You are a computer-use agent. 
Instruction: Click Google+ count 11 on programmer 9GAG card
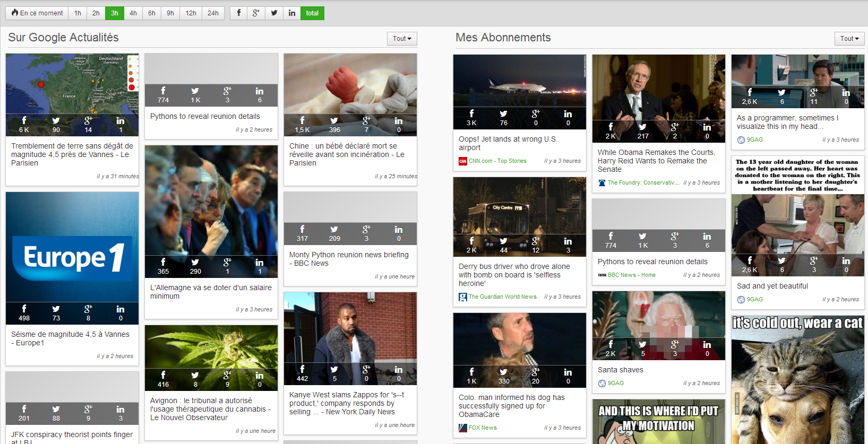pyautogui.click(x=814, y=97)
